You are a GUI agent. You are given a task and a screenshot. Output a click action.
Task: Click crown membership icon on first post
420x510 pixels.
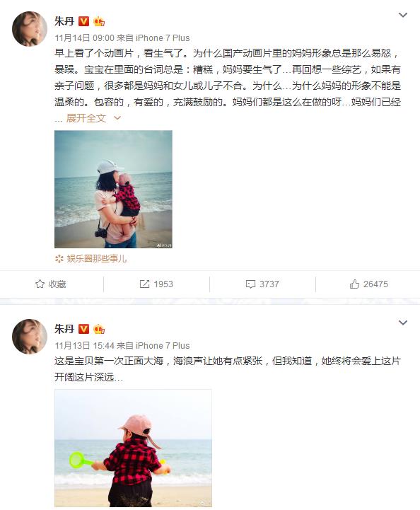pyautogui.click(x=99, y=21)
